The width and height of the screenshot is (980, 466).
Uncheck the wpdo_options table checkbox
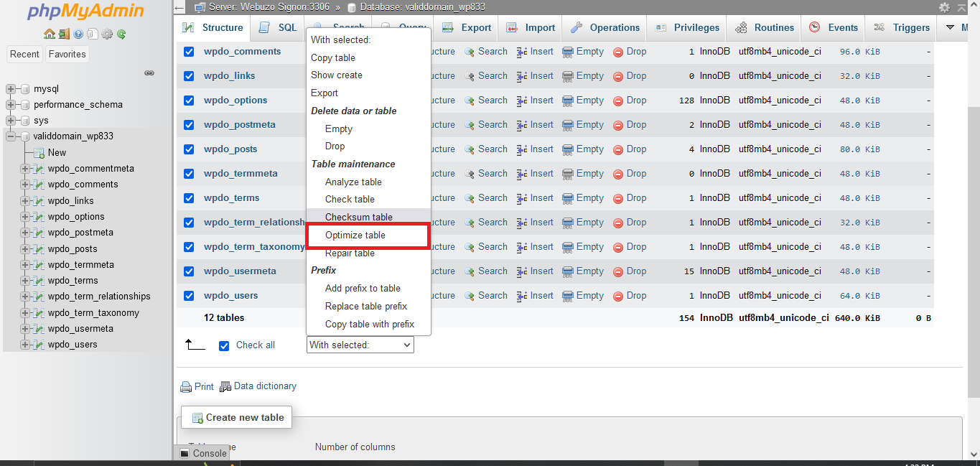189,101
